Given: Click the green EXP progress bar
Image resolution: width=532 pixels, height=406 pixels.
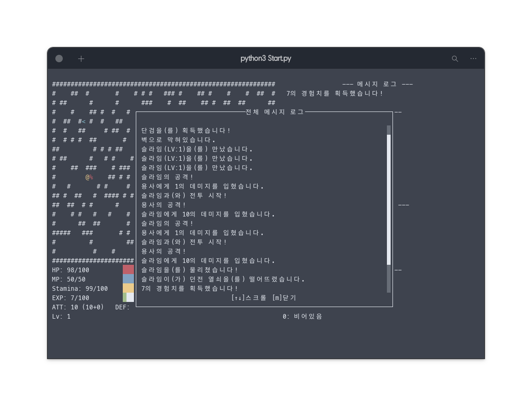Looking at the screenshot, I should click(125, 297).
